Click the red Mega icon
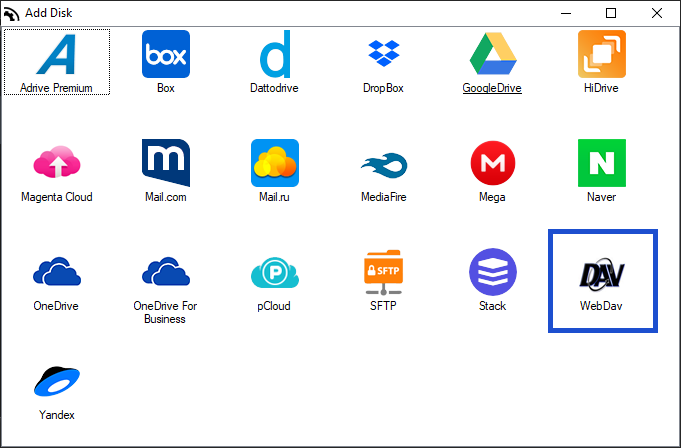Viewport: 681px width, 448px height. click(x=493, y=163)
